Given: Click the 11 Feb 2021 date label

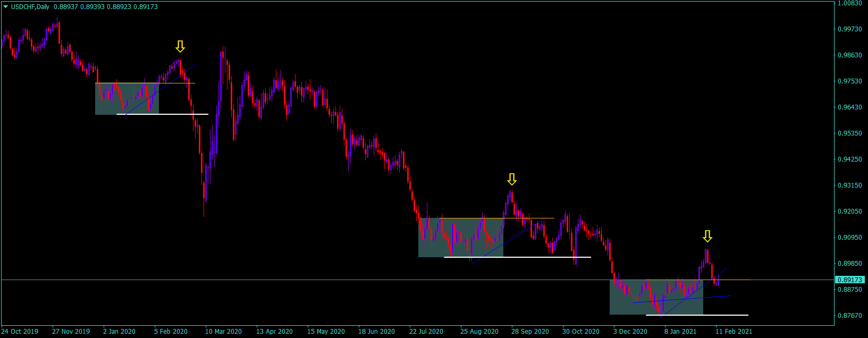Looking at the screenshot, I should point(734,332).
